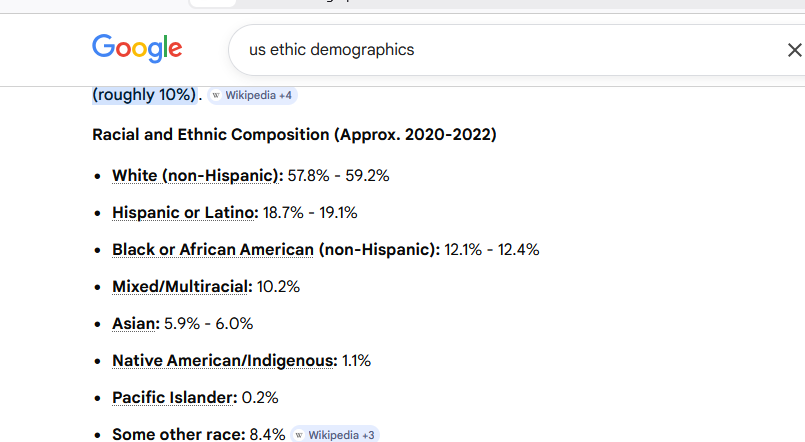
Task: Click the Mixed/Multiracial underlined term
Action: pyautogui.click(x=181, y=286)
